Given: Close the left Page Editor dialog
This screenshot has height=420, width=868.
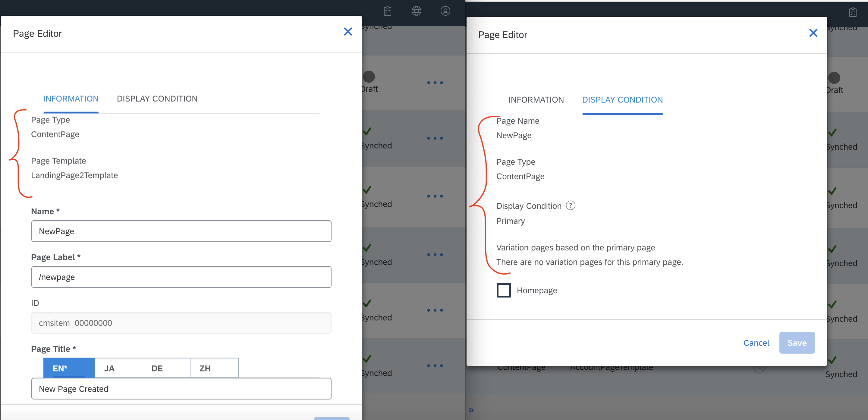Looking at the screenshot, I should pos(348,32).
